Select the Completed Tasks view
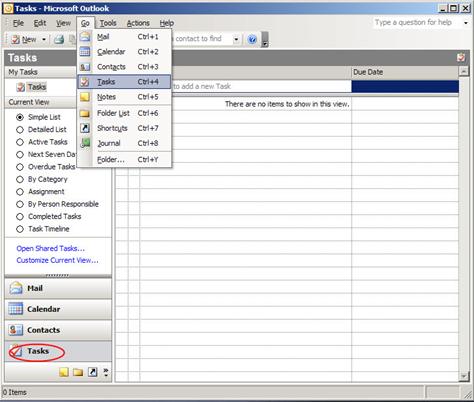Image resolution: width=474 pixels, height=402 pixels. point(20,217)
